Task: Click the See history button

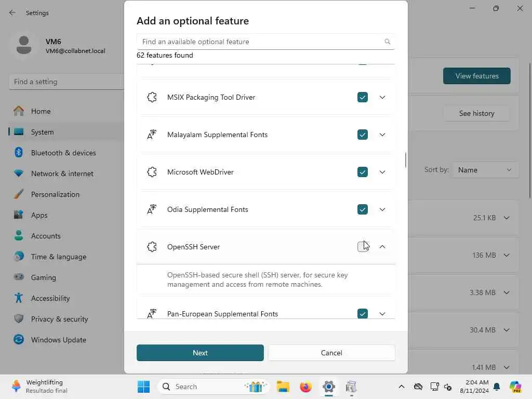Action: click(477, 113)
